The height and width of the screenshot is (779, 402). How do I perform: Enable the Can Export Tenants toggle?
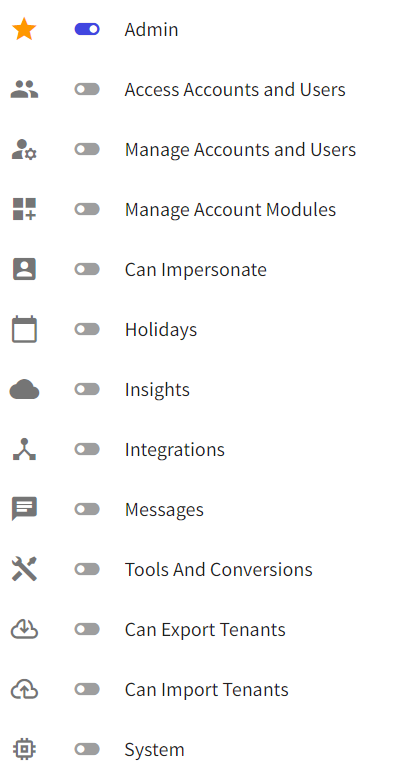click(87, 629)
